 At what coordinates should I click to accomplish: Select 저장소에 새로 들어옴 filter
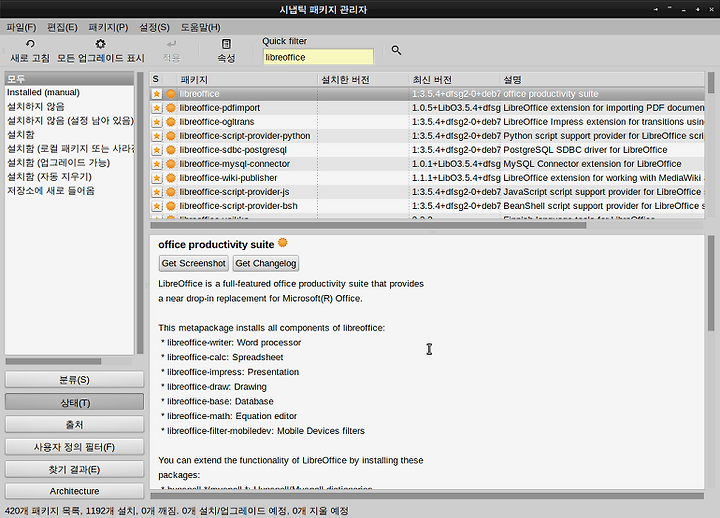(x=69, y=191)
